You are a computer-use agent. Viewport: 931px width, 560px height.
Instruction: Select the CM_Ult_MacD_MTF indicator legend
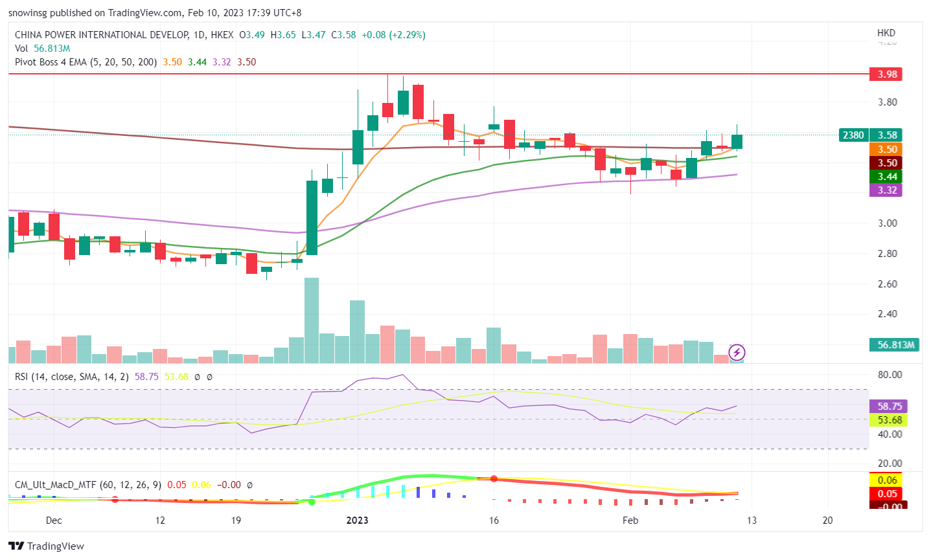pos(88,484)
